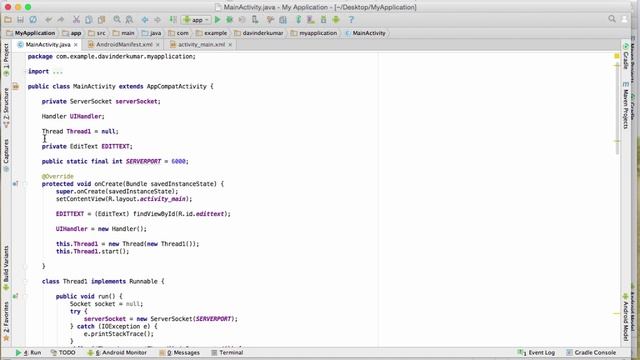The width and height of the screenshot is (640, 360).
Task: Select the davinderkumar breadcrumb folder
Action: [259, 33]
